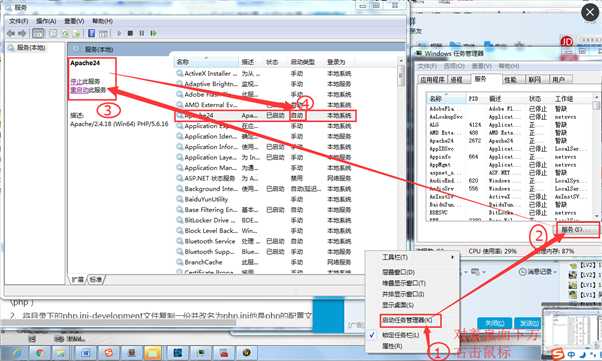
Task: Click the Restart Service green icon
Action: pos(153,33)
